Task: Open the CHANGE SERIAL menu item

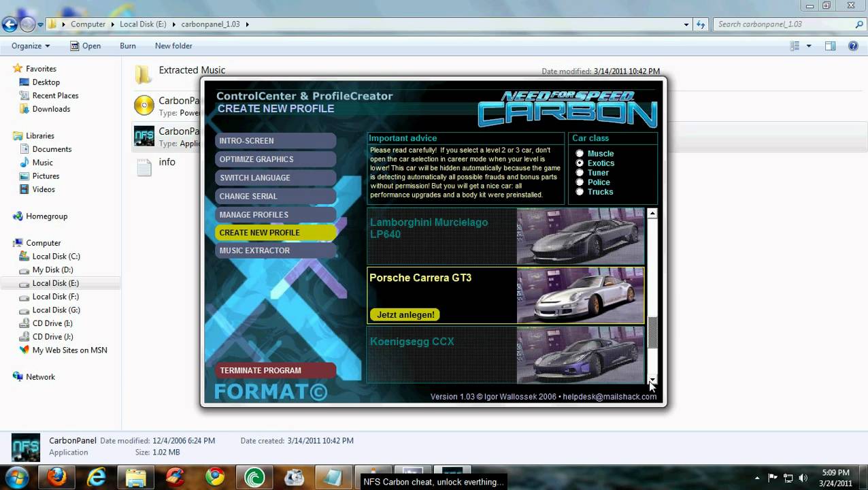Action: (276, 196)
